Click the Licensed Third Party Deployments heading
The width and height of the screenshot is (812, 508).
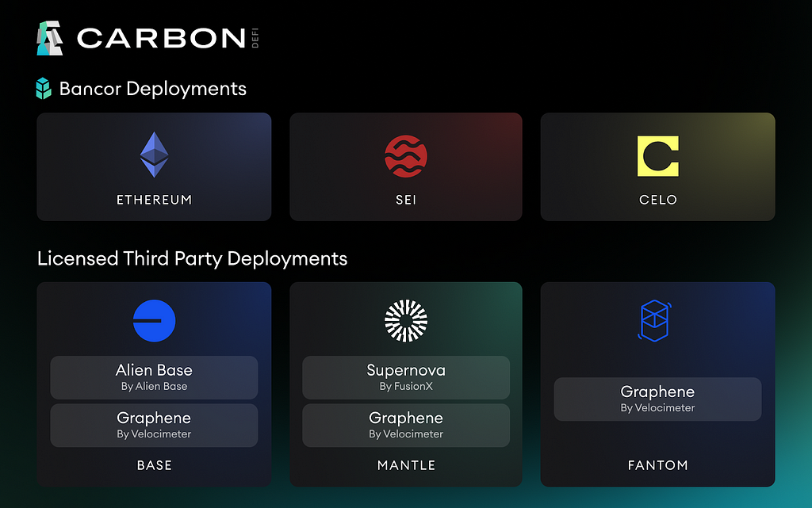[192, 258]
